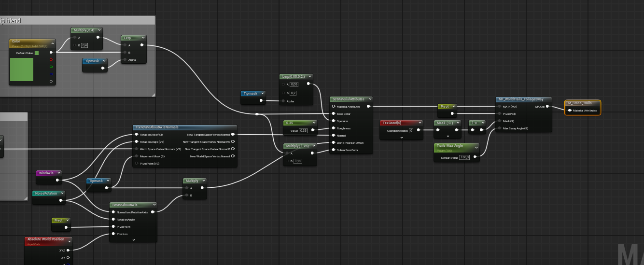Expand RotateAboutAxis node's bottom arrow
This screenshot has height=265, width=644.
point(133,239)
